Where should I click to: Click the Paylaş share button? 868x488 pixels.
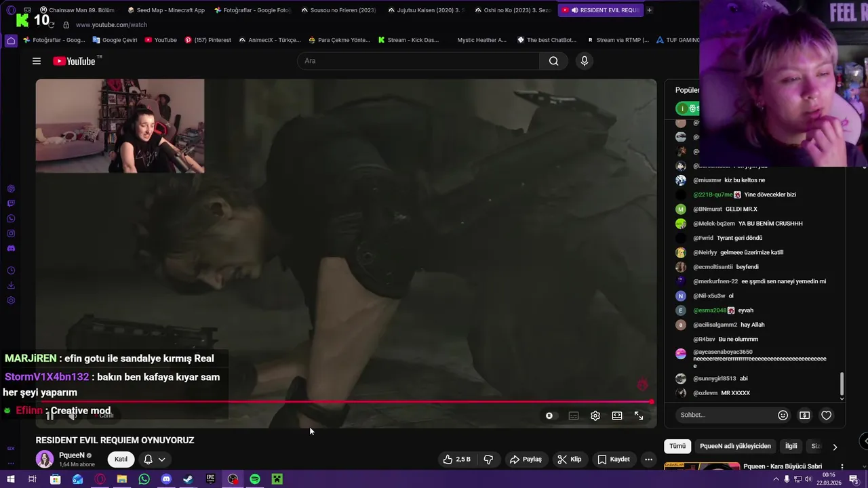(x=526, y=459)
